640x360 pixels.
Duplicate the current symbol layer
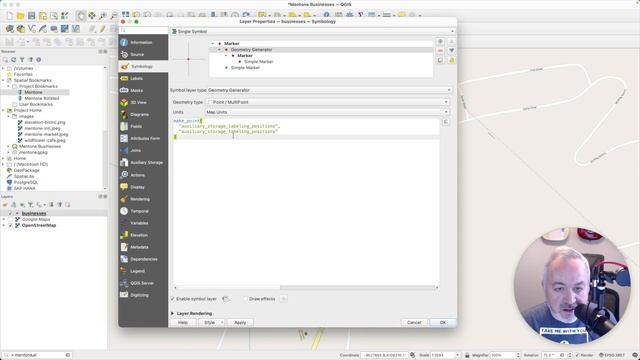pyautogui.click(x=440, y=60)
